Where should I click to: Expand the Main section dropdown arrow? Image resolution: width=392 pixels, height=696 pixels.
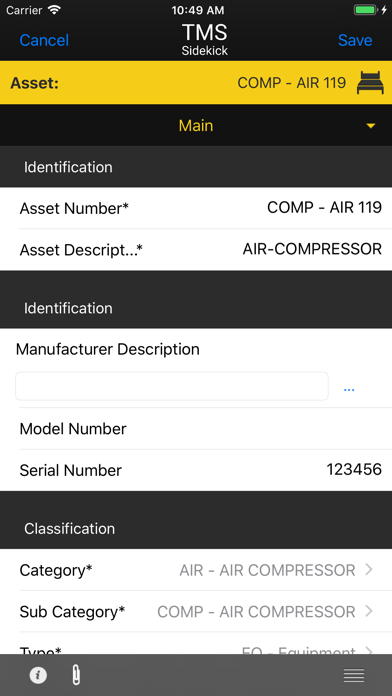[371, 126]
